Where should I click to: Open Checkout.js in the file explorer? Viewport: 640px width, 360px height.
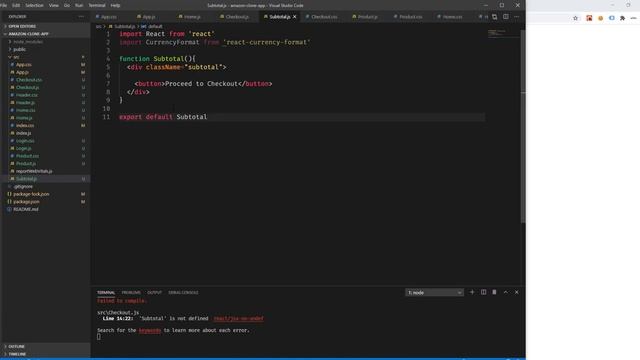tap(27, 87)
